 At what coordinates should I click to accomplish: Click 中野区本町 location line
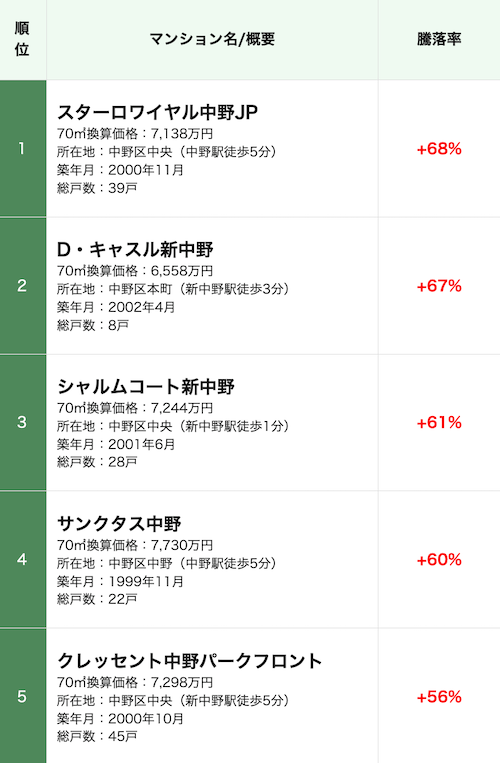click(x=173, y=289)
